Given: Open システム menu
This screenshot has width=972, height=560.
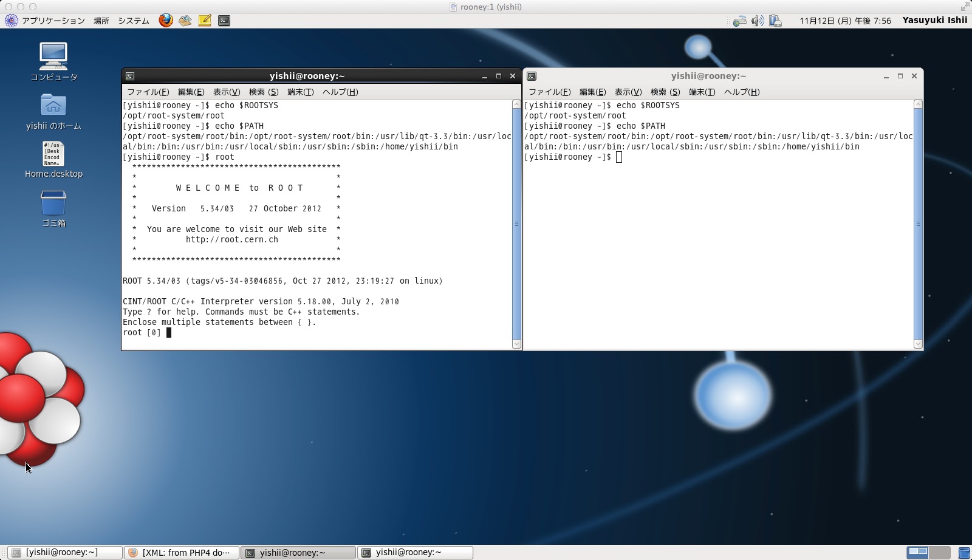Looking at the screenshot, I should pyautogui.click(x=134, y=21).
